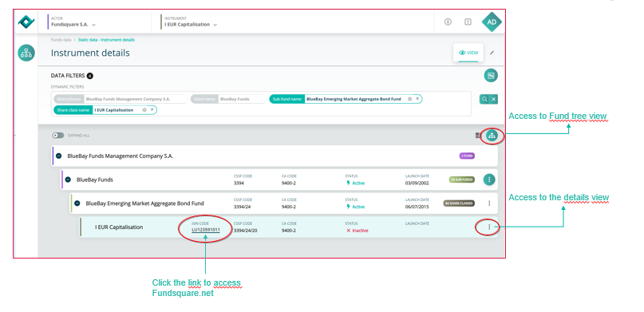Click the round export icon in Data Filters
Viewport: 644px width, 312px height.
491,76
